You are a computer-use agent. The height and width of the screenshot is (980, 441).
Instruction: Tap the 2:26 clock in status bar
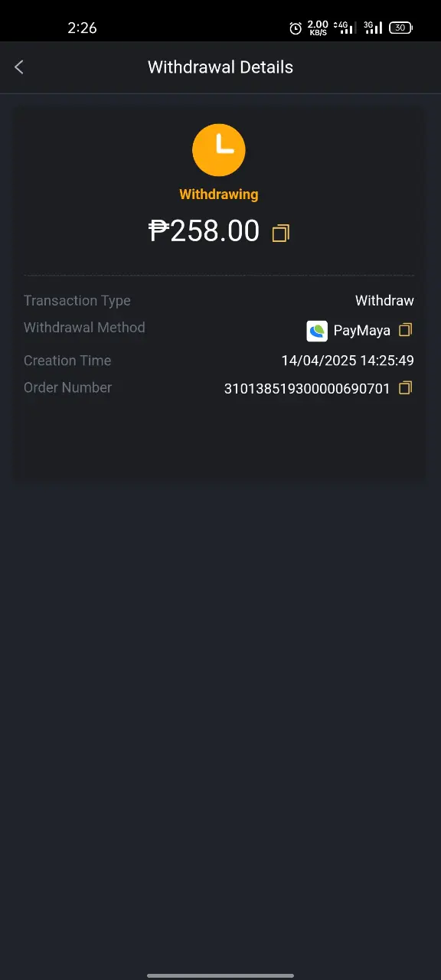pos(82,28)
